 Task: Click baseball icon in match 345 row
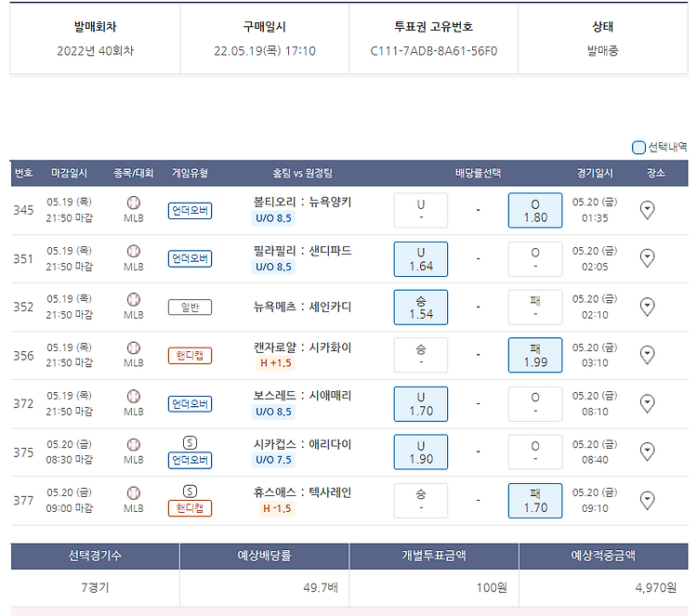(x=133, y=203)
